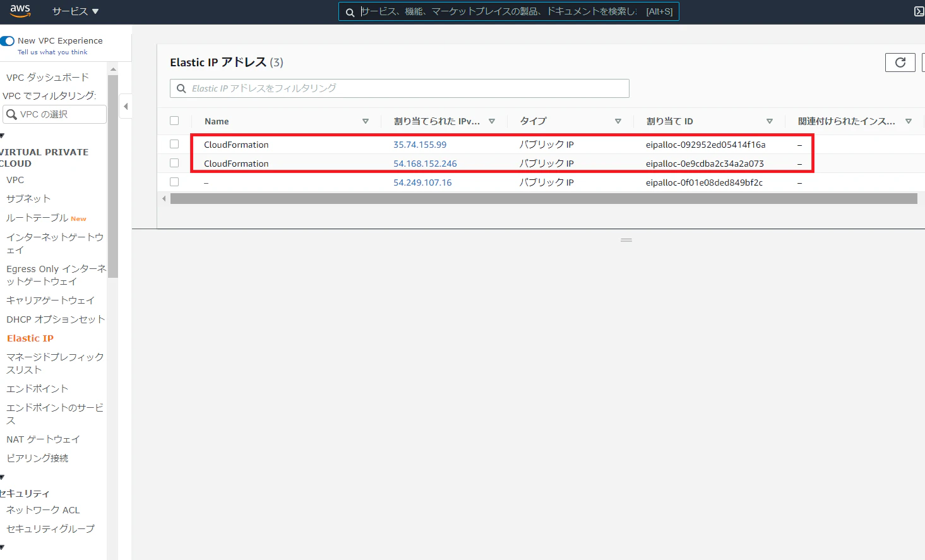Open DHCP オプションセット in sidebar
The image size is (925, 560).
56,319
